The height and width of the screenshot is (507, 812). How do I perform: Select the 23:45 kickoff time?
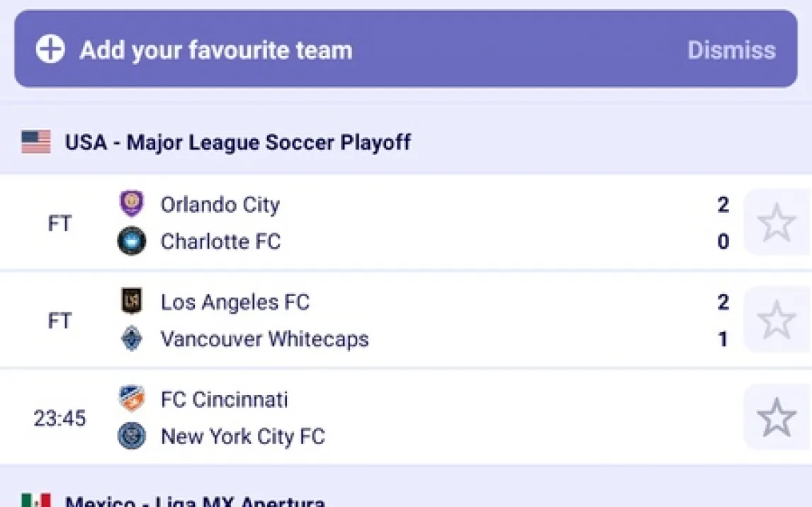[x=60, y=418]
